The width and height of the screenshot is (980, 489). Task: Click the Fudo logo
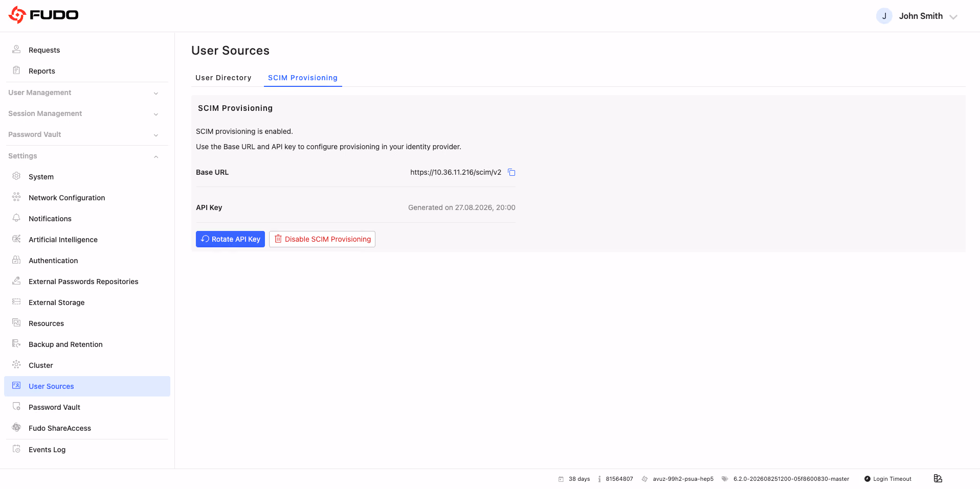click(x=43, y=15)
